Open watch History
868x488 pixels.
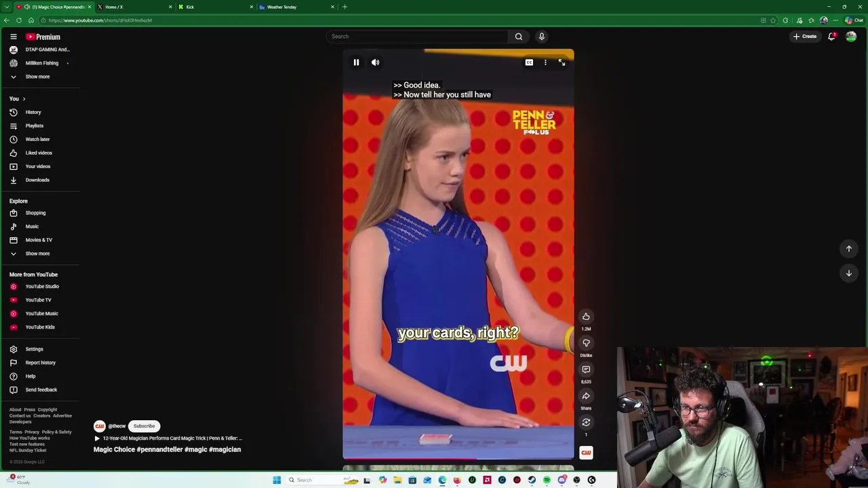click(x=33, y=113)
